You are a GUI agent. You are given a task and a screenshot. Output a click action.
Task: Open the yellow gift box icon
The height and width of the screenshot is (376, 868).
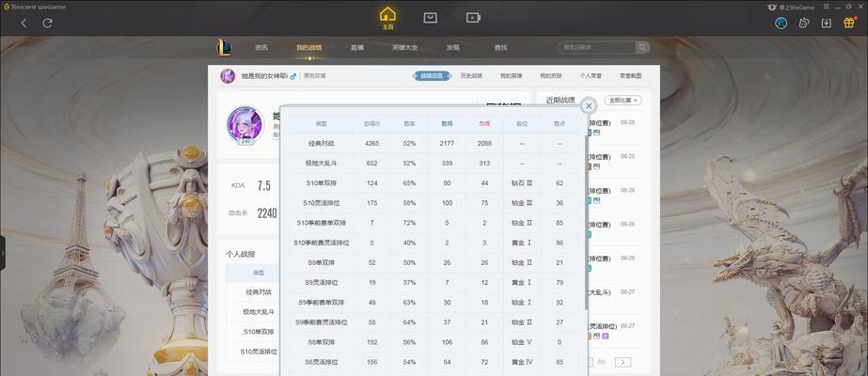pyautogui.click(x=849, y=23)
